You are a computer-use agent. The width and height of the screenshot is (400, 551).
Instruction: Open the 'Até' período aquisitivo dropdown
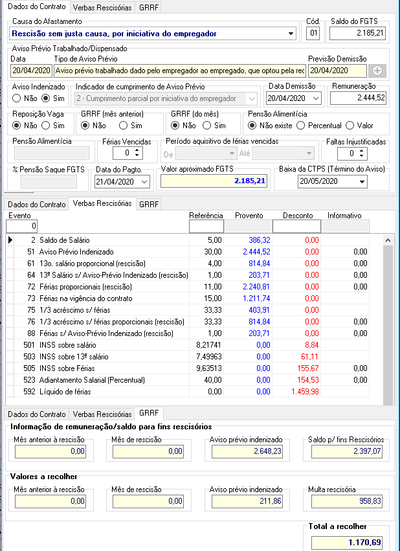pos(309,154)
